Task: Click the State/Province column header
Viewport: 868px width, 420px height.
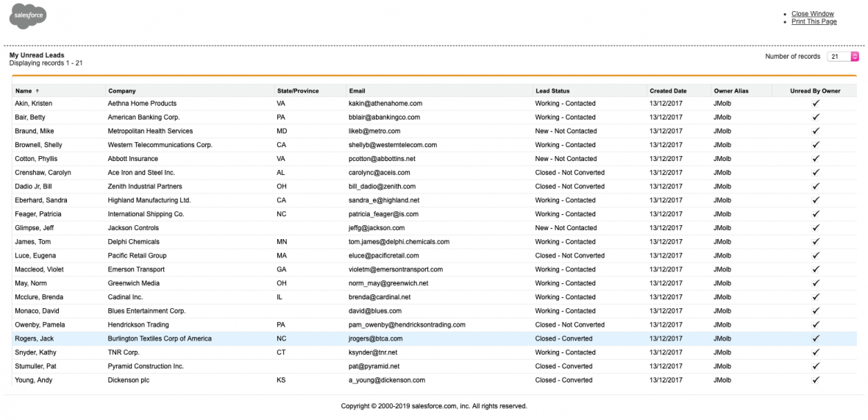Action: click(x=298, y=90)
